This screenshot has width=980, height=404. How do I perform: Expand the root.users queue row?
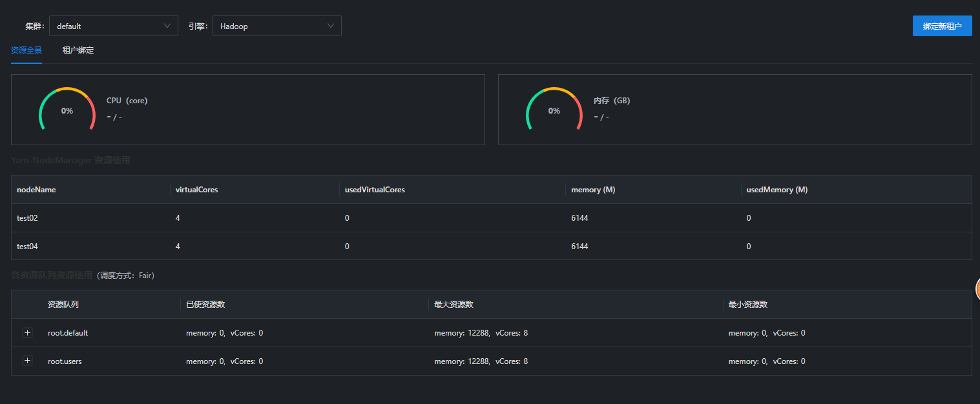pos(27,361)
